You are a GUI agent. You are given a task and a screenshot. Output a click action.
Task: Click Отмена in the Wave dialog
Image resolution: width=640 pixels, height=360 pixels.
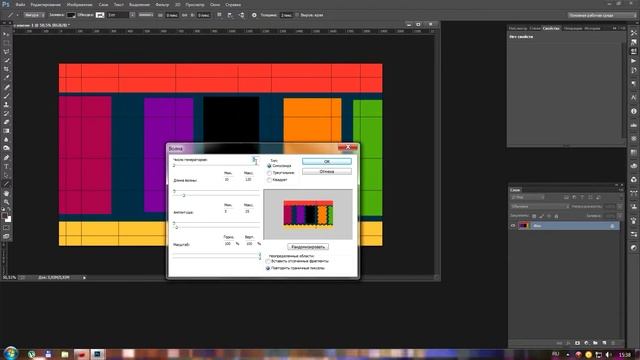tap(327, 172)
